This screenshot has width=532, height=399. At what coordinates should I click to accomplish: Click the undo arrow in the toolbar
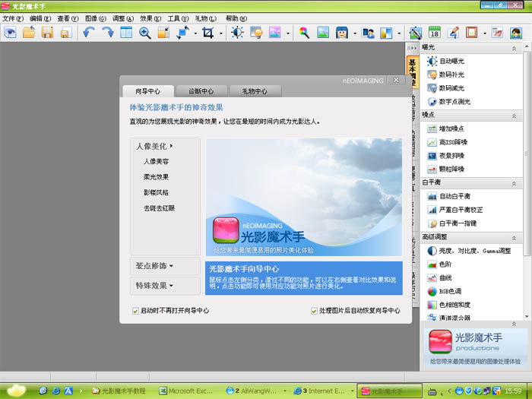(89, 33)
